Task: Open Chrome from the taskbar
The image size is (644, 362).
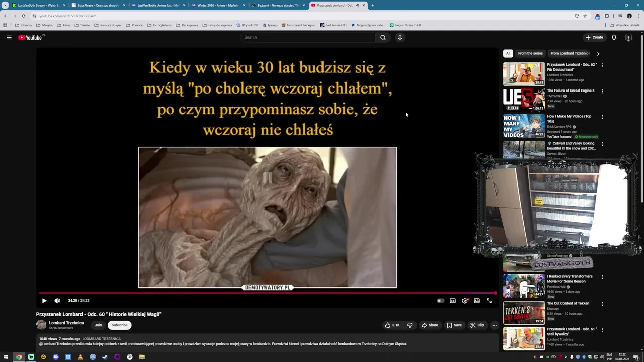Action: (19, 357)
